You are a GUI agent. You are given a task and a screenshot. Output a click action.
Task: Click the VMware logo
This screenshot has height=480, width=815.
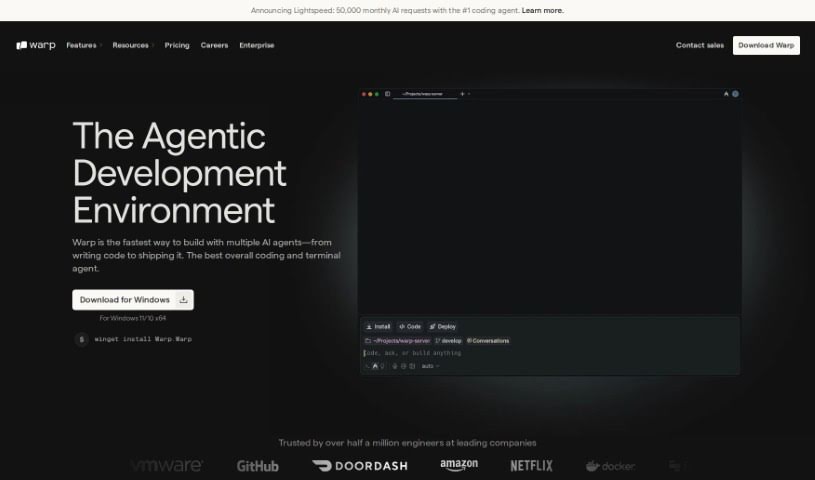tap(166, 465)
